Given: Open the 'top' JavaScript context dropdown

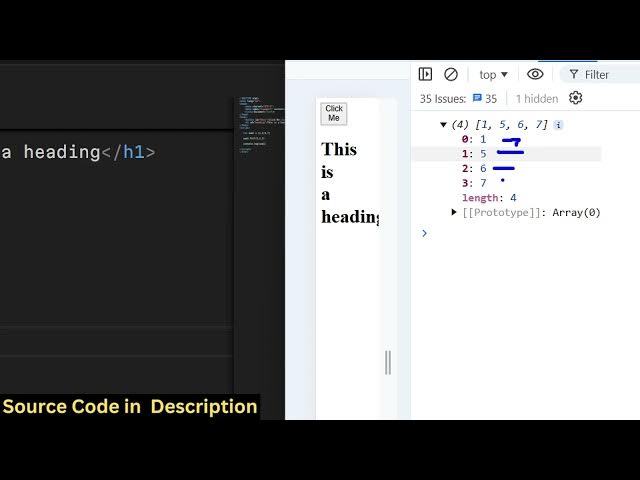Looking at the screenshot, I should (x=493, y=74).
